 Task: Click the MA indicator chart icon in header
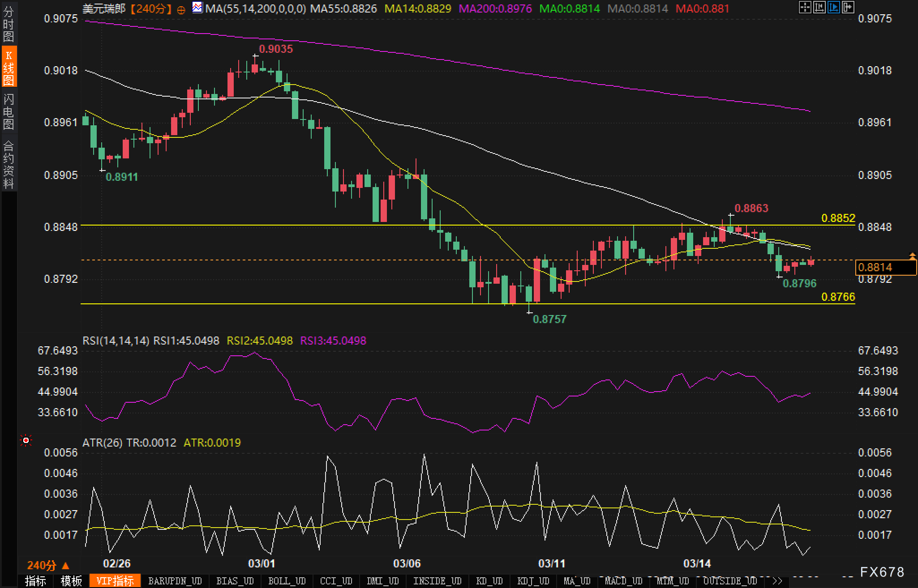(197, 7)
